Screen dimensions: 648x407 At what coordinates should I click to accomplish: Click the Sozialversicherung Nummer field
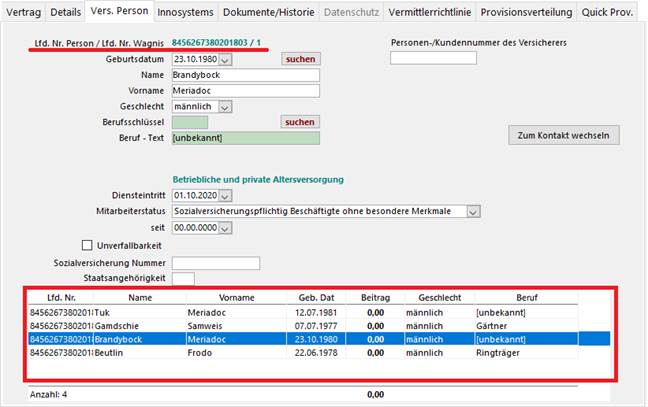pyautogui.click(x=216, y=263)
